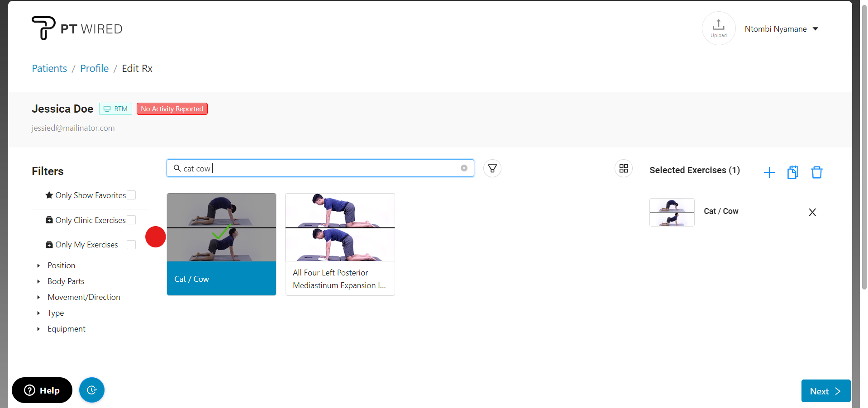The image size is (868, 408).
Task: Check Only Clinic Exercises
Action: click(131, 219)
